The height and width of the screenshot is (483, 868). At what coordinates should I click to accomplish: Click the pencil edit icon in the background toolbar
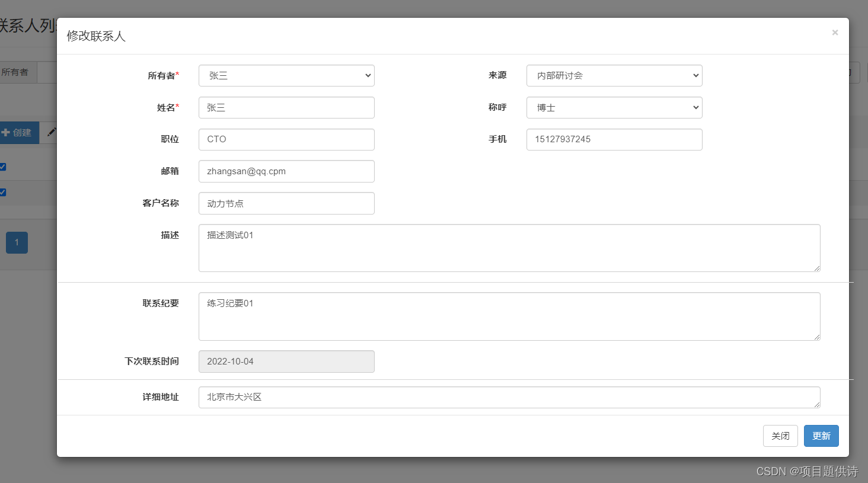point(51,132)
